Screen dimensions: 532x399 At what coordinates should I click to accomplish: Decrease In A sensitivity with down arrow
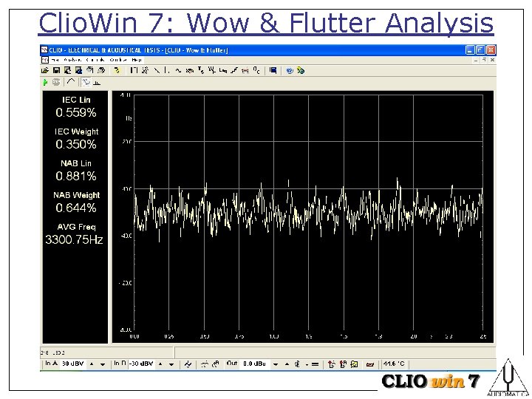tap(103, 364)
